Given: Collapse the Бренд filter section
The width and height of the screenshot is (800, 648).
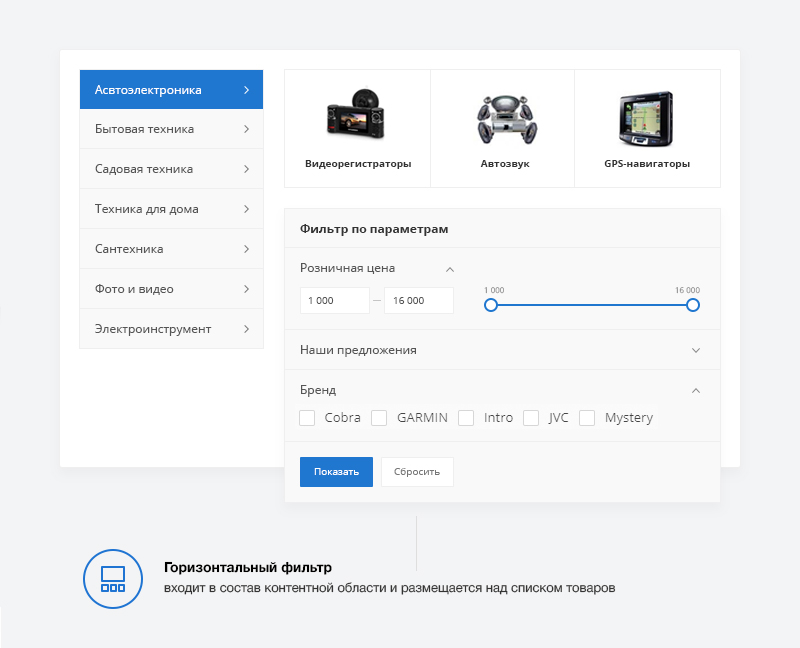Looking at the screenshot, I should pos(696,390).
